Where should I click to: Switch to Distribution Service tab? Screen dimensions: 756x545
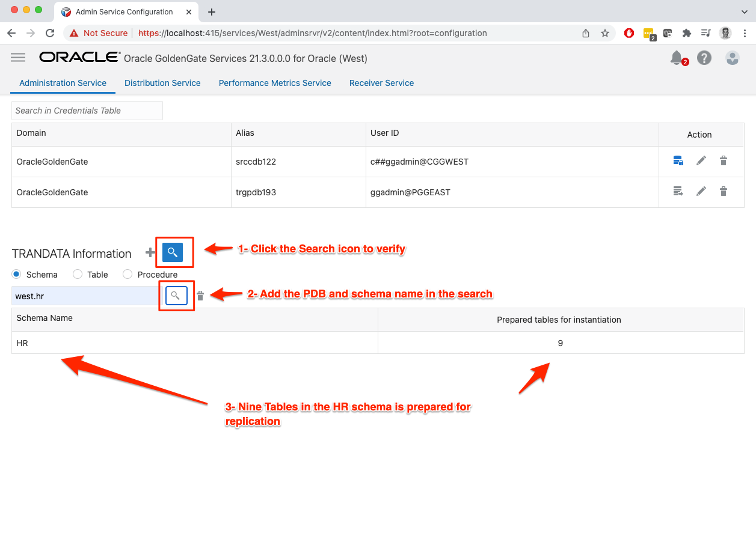162,83
